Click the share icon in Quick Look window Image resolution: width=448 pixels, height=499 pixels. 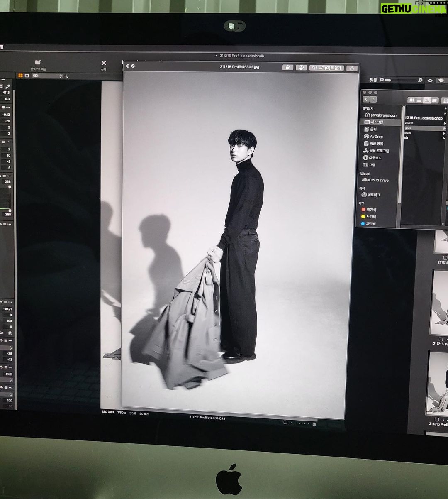[x=352, y=68]
